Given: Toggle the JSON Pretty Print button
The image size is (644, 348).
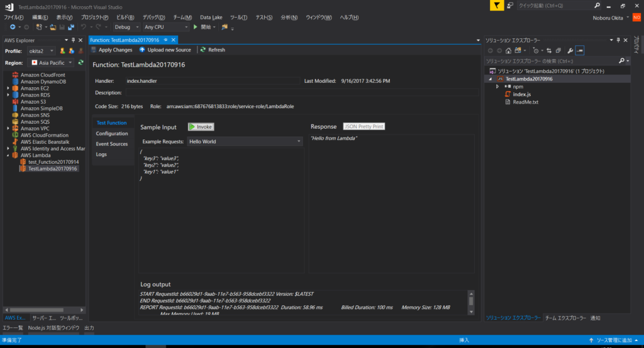Looking at the screenshot, I should tap(364, 126).
